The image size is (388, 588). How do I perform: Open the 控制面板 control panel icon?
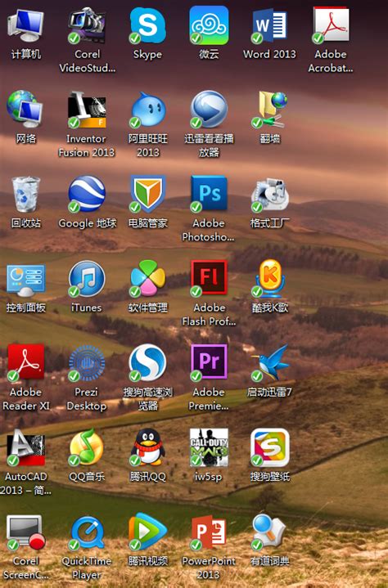pyautogui.click(x=25, y=280)
